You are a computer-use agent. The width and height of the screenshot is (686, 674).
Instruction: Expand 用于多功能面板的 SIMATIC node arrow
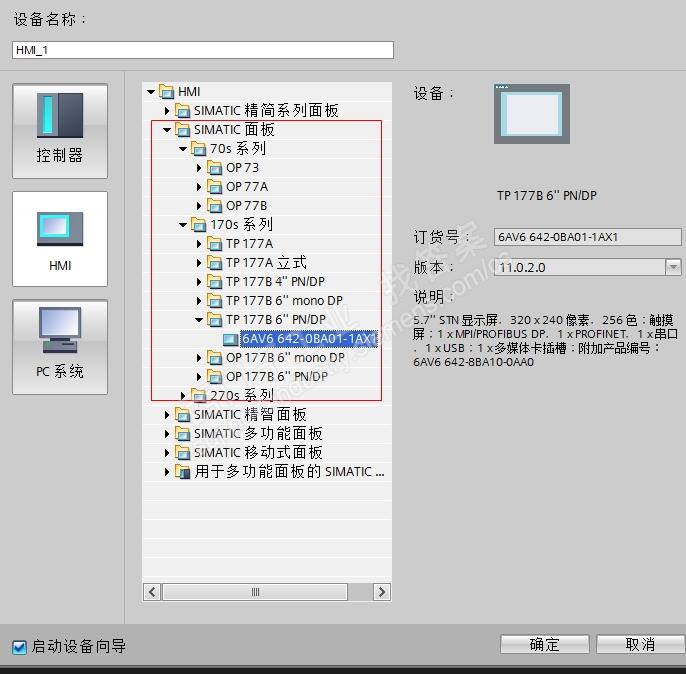click(167, 472)
